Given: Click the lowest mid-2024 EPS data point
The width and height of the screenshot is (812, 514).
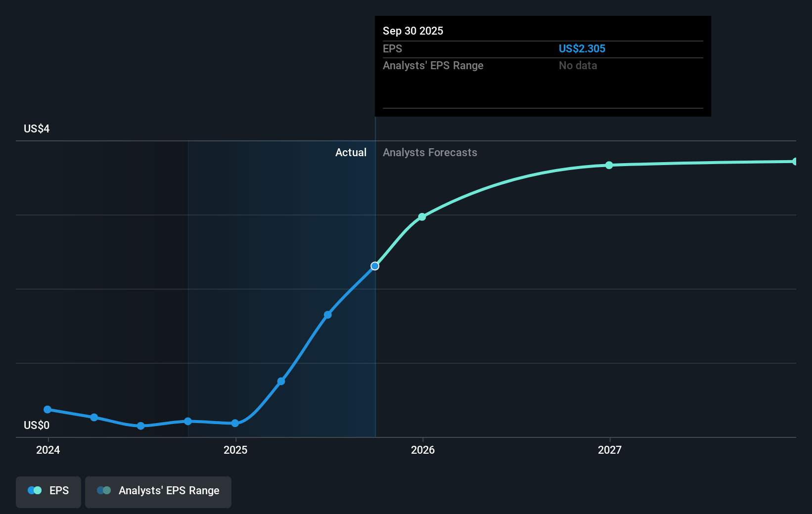Looking at the screenshot, I should 141,426.
